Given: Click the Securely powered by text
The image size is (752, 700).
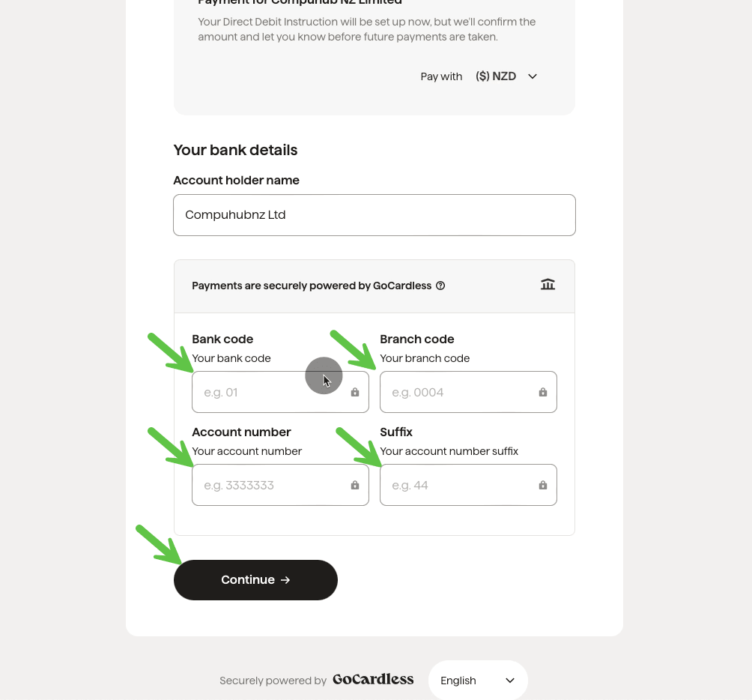Looking at the screenshot, I should click(273, 681).
